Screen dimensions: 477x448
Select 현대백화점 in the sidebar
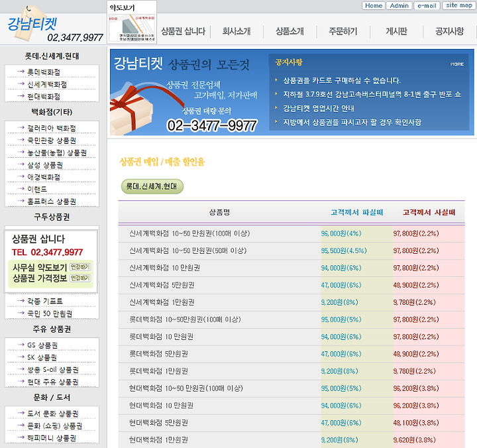click(x=44, y=97)
